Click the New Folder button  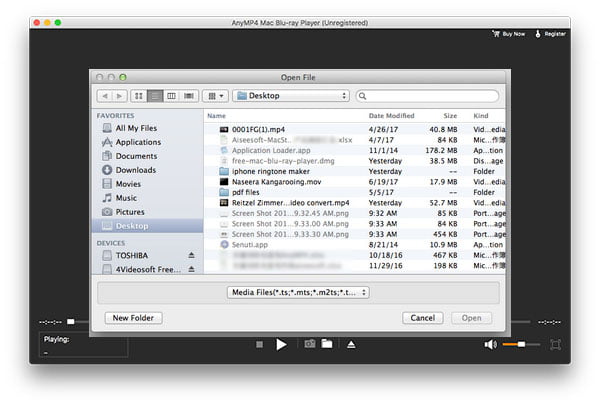(133, 318)
